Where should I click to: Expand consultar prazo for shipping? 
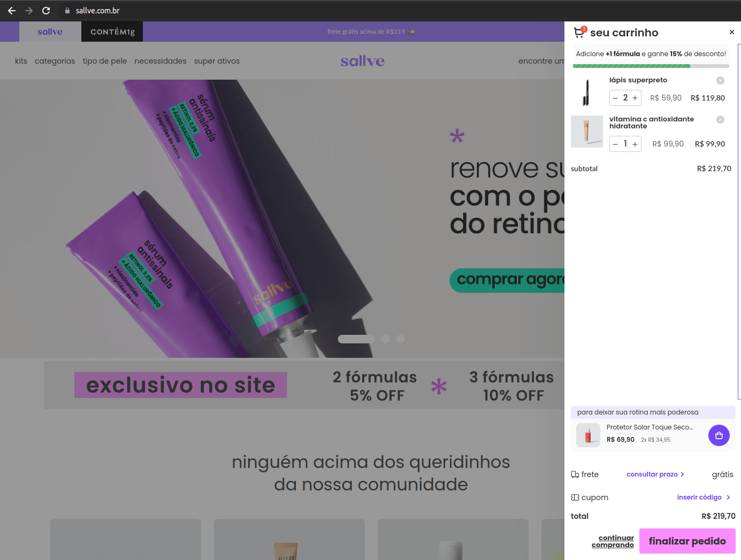pyautogui.click(x=655, y=474)
